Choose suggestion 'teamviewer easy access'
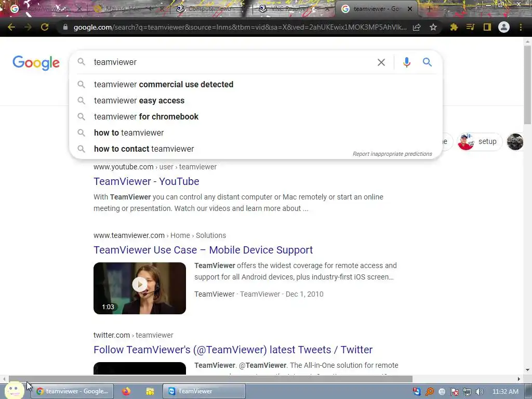 tap(256, 101)
